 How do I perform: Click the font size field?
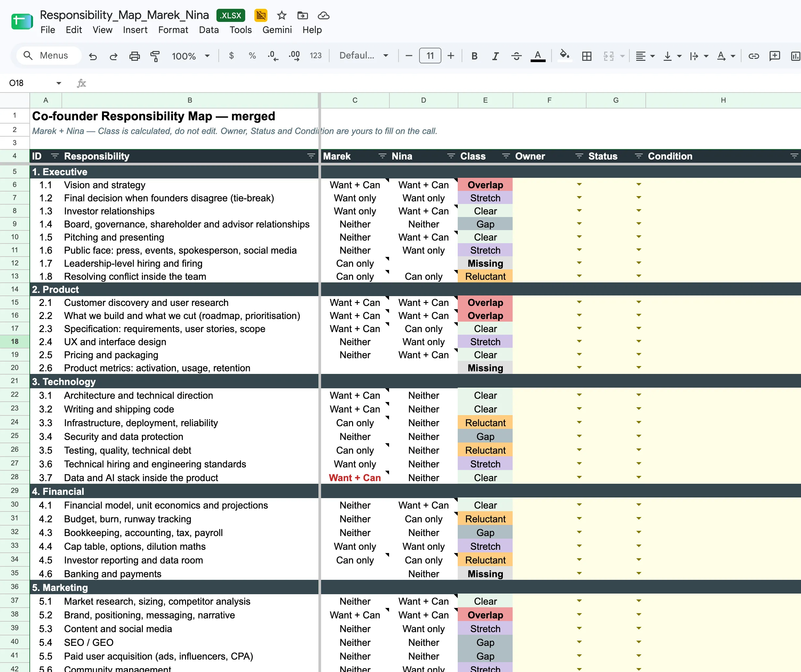430,56
